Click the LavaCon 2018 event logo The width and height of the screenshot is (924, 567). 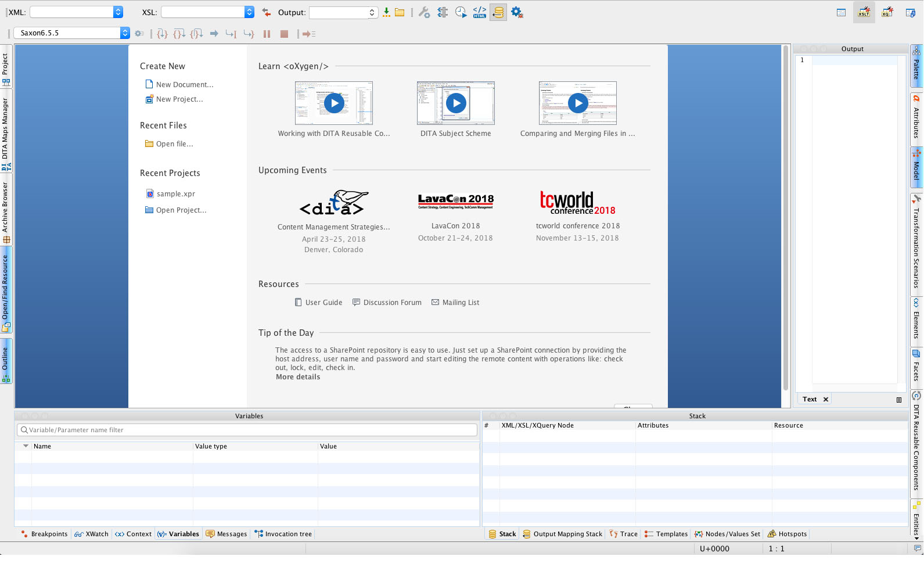[455, 201]
